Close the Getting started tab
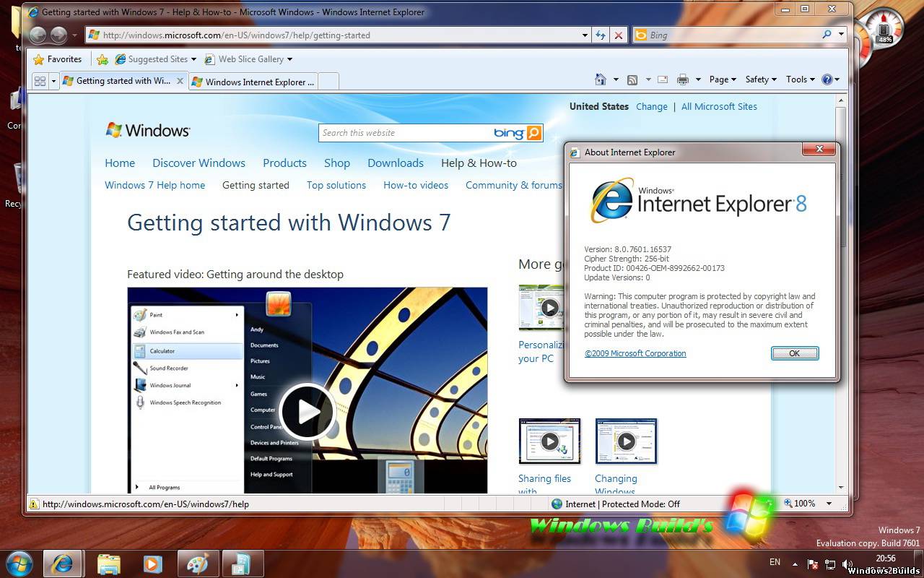 180,81
